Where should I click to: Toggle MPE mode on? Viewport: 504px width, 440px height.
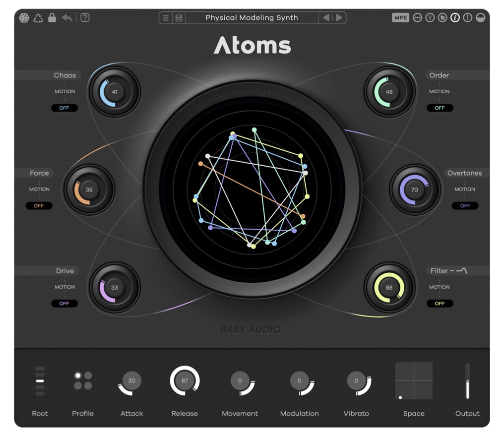[400, 17]
